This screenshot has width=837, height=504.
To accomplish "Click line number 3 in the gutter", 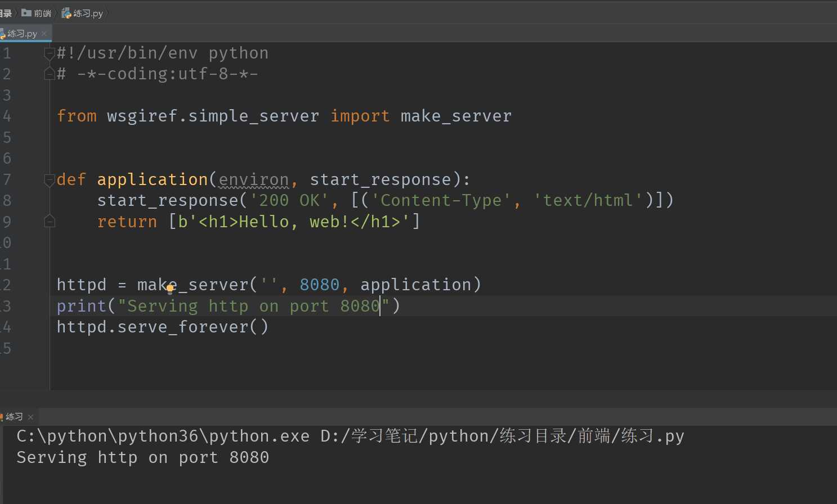I will (x=7, y=95).
